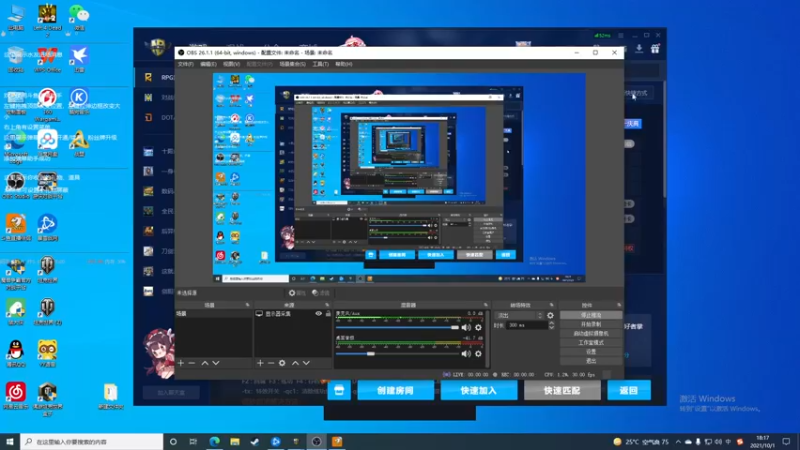This screenshot has height=450, width=800.
Task: Mute the 桌面音频 speaker icon
Action: pyautogui.click(x=466, y=354)
